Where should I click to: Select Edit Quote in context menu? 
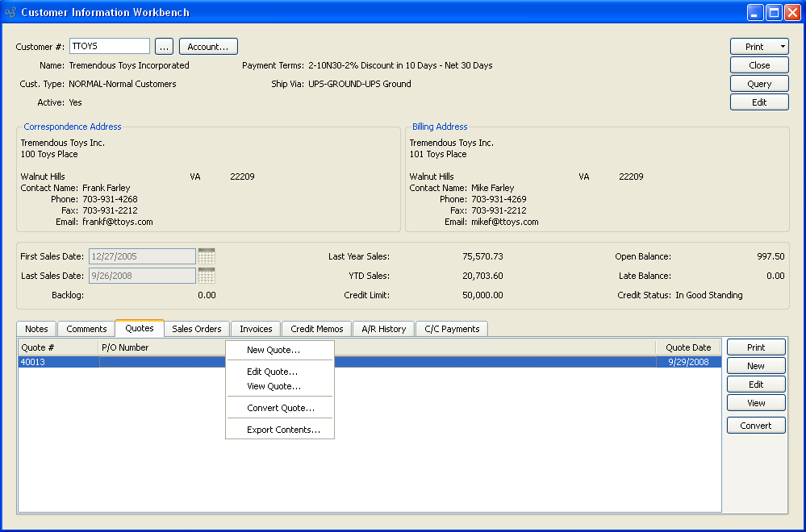click(x=272, y=372)
